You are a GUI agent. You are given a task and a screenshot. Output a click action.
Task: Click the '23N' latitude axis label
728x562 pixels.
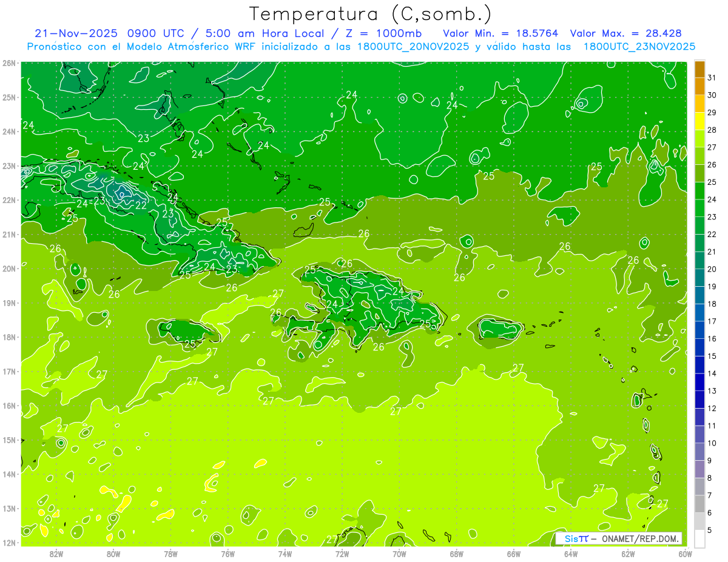pyautogui.click(x=8, y=166)
